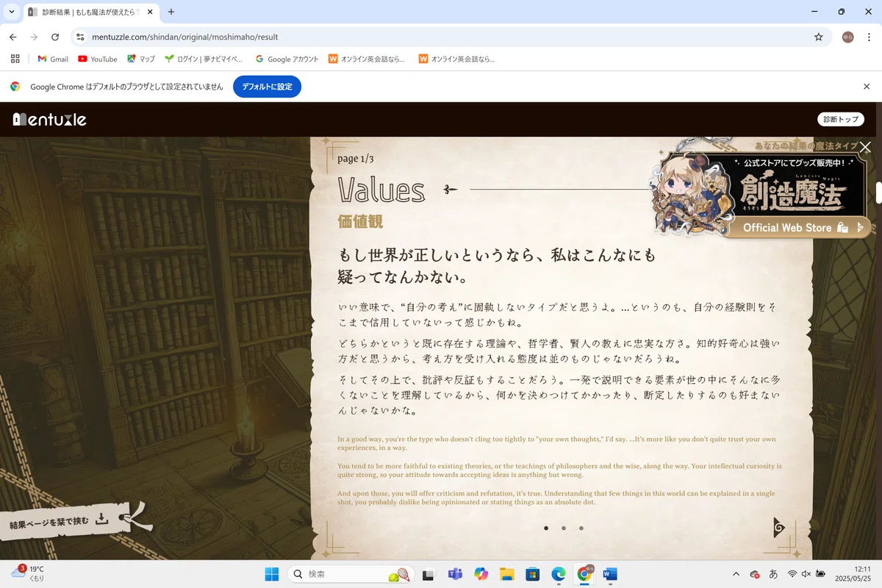Select the first page dot indicator
882x588 pixels.
point(546,528)
